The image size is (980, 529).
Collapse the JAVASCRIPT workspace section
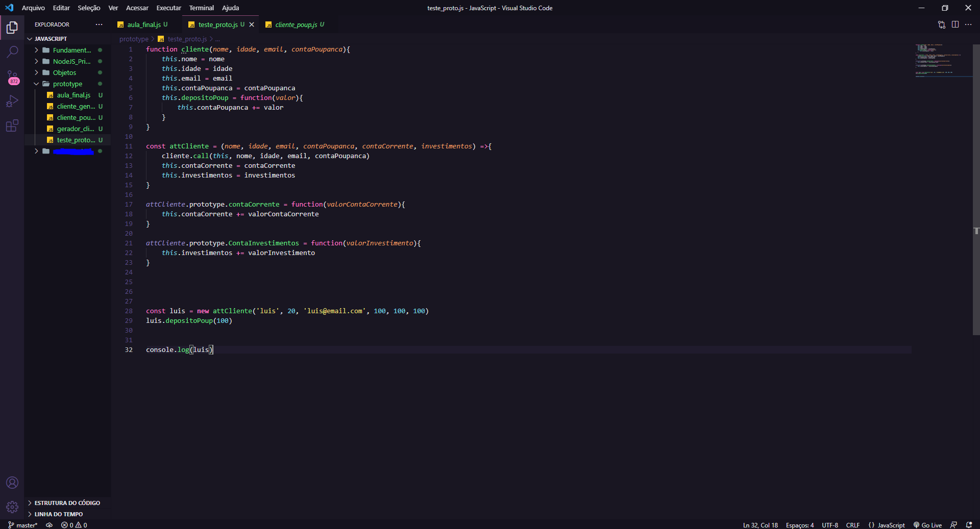point(67,39)
